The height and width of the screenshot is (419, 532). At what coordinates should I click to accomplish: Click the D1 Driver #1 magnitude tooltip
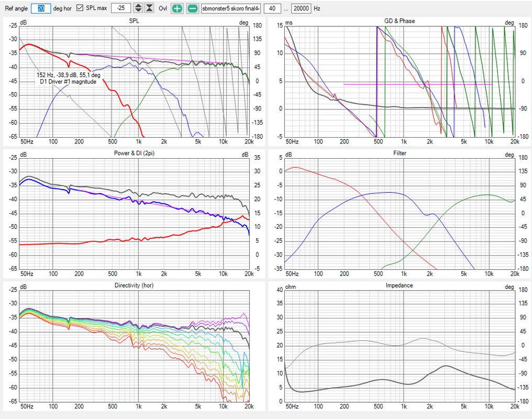68,82
